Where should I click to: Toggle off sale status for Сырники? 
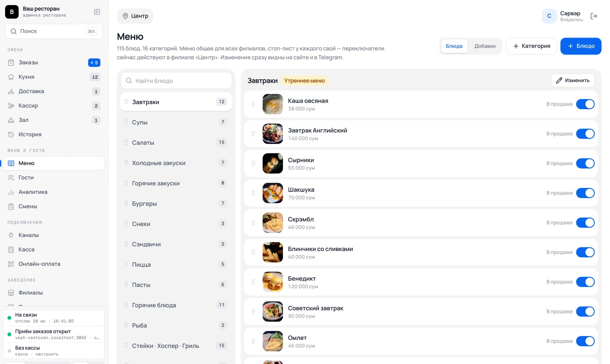click(x=585, y=163)
